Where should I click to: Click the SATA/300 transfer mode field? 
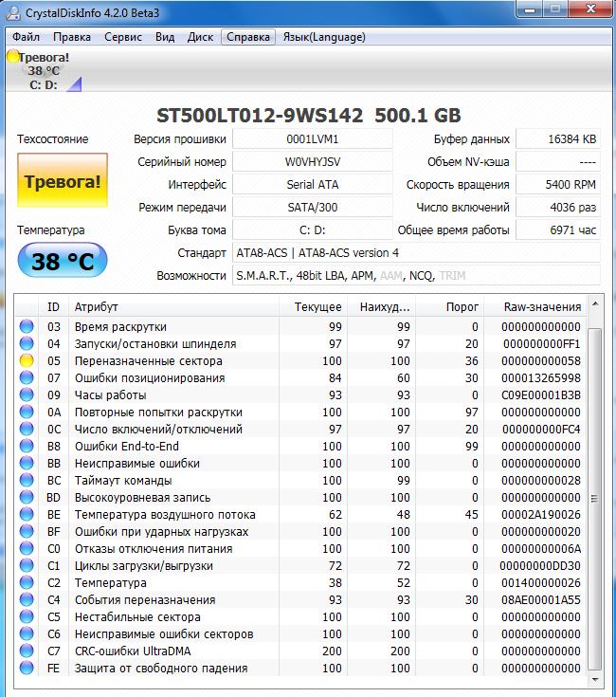(x=313, y=207)
